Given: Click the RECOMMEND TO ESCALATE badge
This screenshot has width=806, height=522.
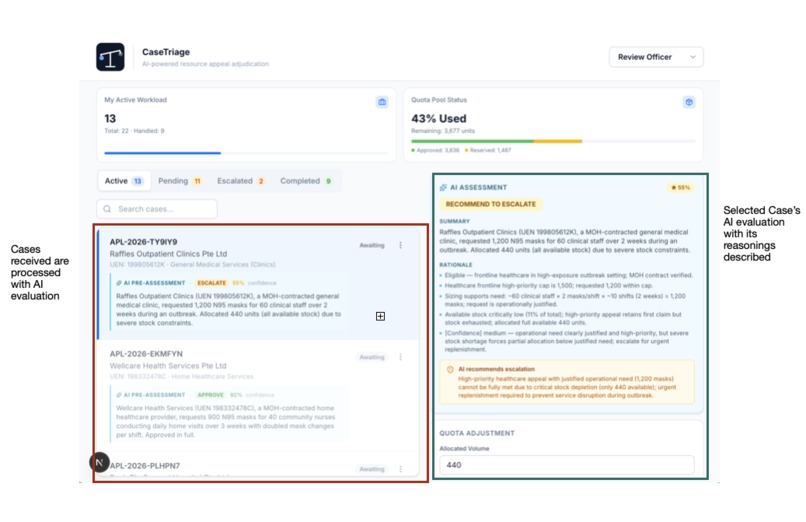Looking at the screenshot, I should 490,204.
